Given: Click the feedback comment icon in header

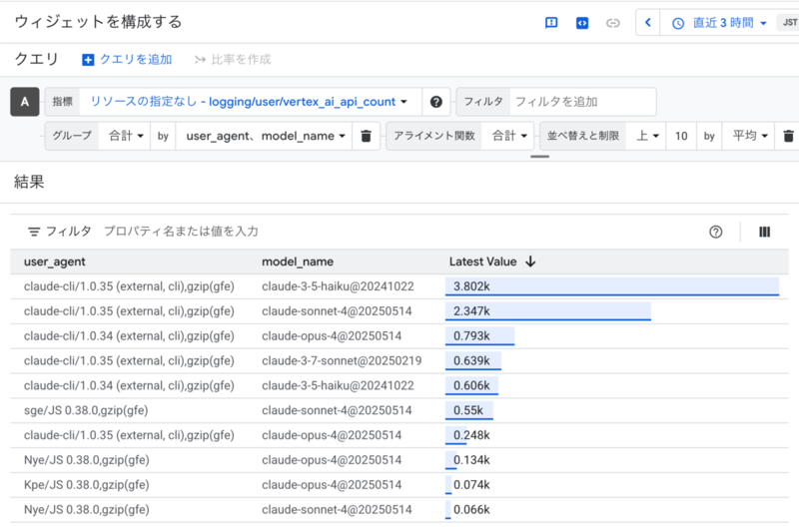Looking at the screenshot, I should [551, 23].
